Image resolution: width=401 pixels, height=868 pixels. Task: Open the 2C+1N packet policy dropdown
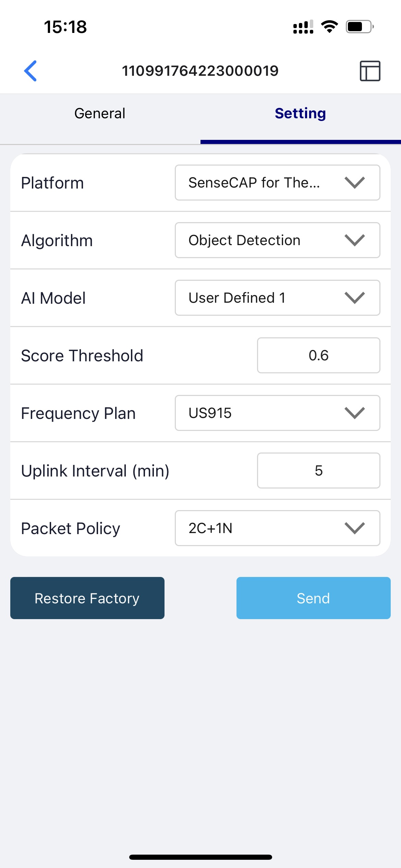pos(277,528)
